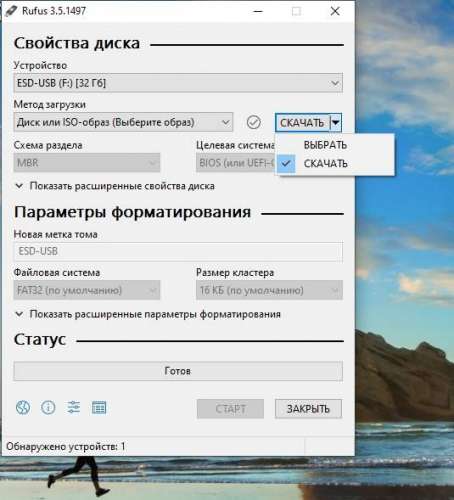Open the language globe icon
Viewport: 454px width, 500px height.
tap(23, 407)
